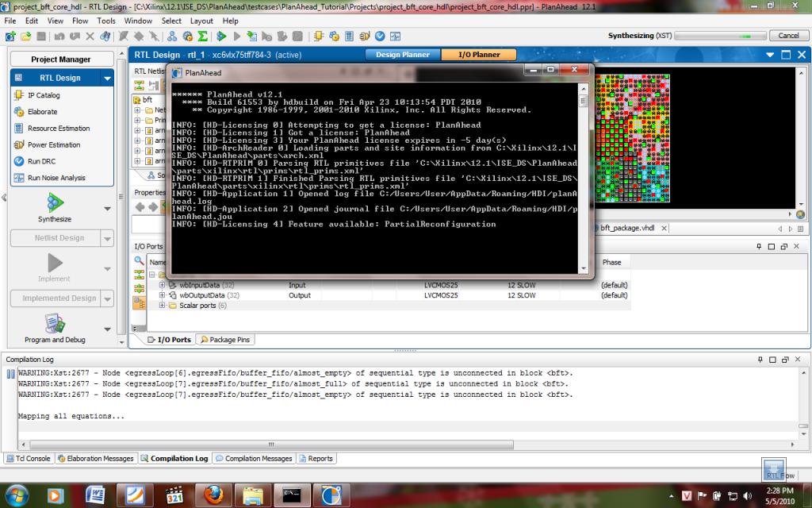Viewport: 812px width, 508px height.
Task: Click the search magnifier in I/O Ports panel
Action: tap(139, 260)
